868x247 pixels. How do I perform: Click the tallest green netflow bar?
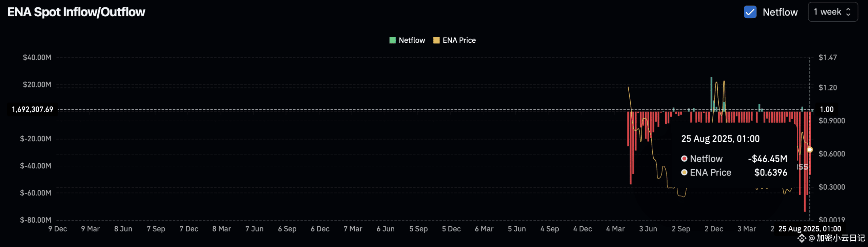[x=711, y=94]
